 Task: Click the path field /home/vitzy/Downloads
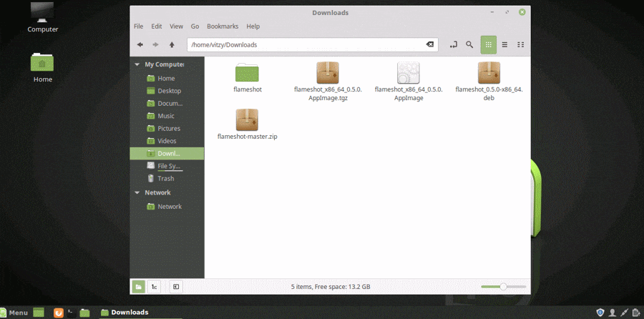point(313,45)
